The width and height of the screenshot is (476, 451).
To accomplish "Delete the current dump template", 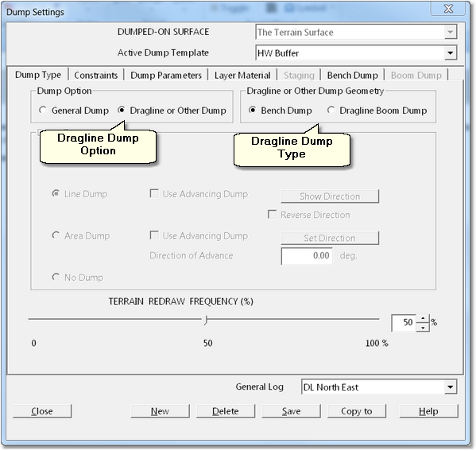I will [226, 411].
